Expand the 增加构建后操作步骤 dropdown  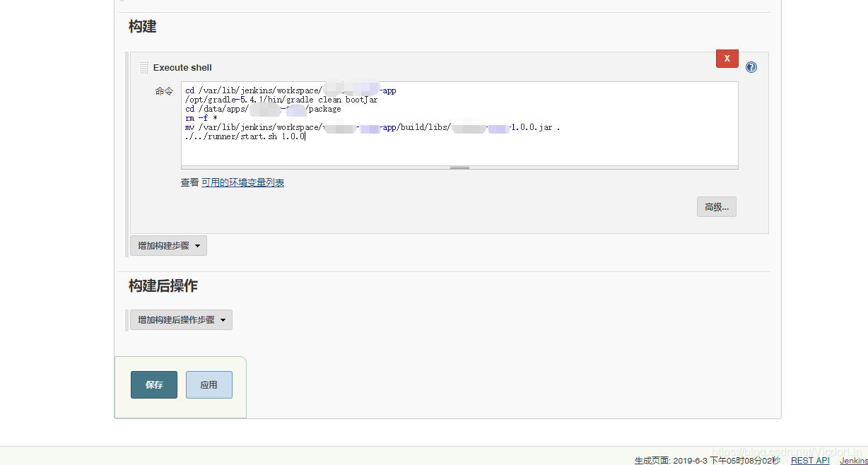tap(181, 320)
